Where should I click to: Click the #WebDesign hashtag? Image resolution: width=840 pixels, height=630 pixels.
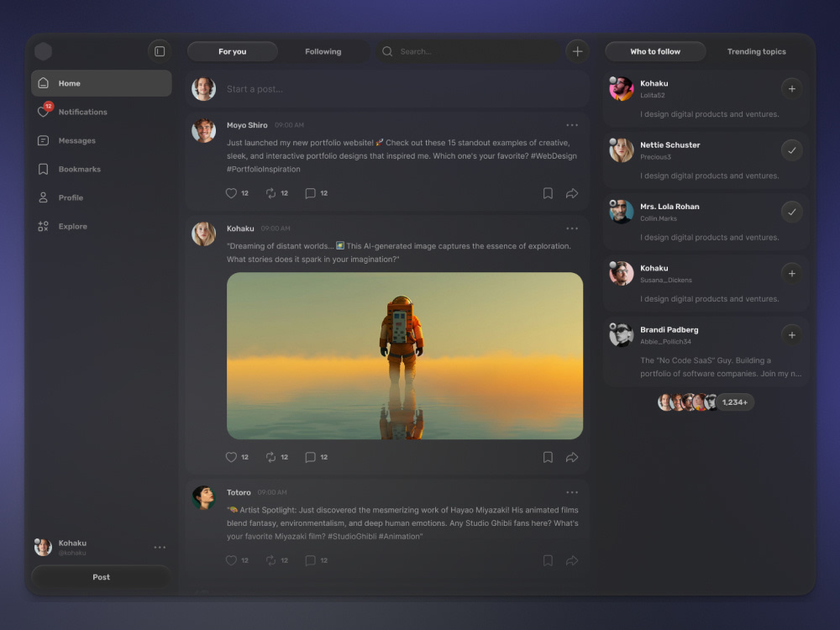pyautogui.click(x=554, y=156)
